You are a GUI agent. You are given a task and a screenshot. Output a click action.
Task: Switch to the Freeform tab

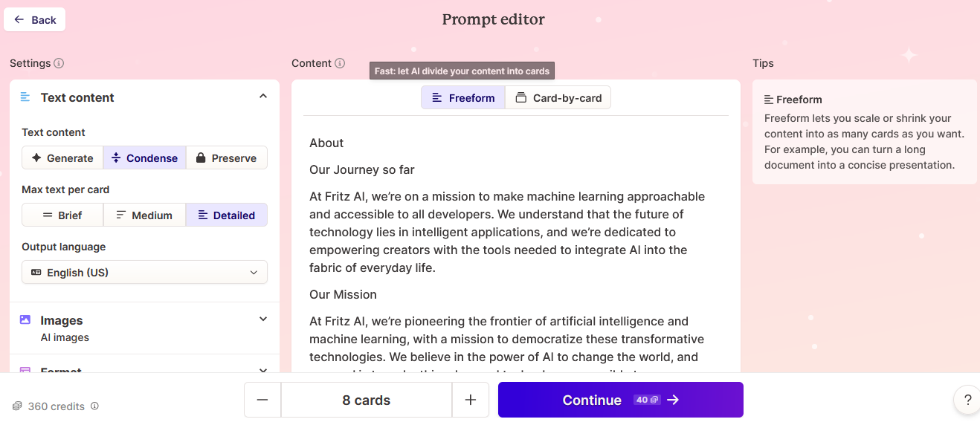[x=463, y=97]
